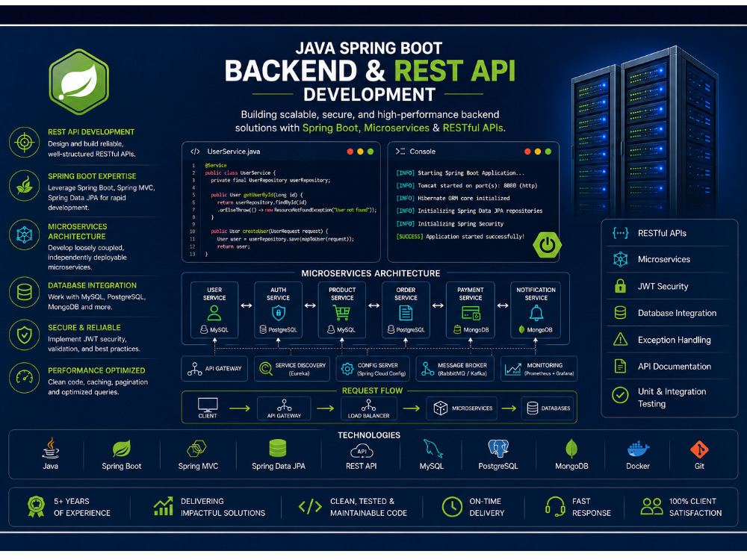Click the Fast Response headset icon
This screenshot has width=747, height=560.
tap(555, 506)
